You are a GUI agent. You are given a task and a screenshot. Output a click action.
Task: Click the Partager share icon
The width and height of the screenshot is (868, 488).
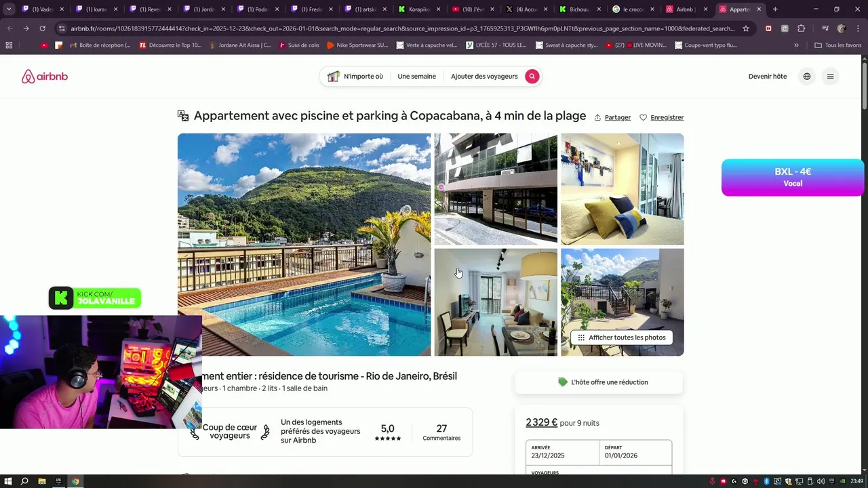point(597,117)
